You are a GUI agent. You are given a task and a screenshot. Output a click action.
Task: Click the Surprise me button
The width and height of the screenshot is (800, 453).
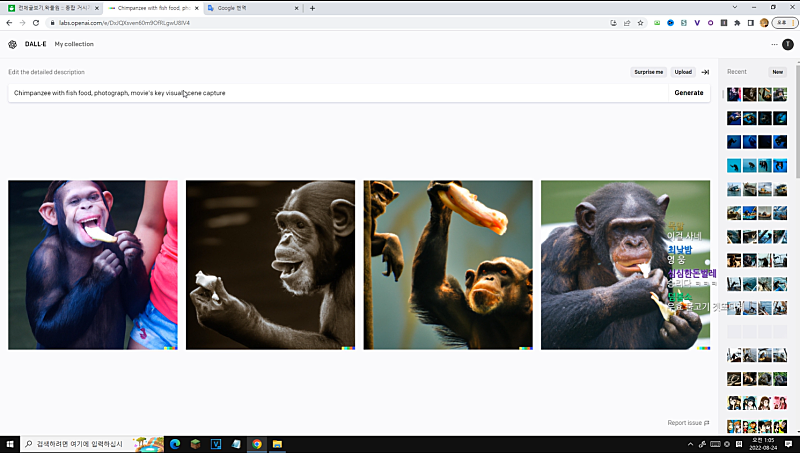click(648, 72)
